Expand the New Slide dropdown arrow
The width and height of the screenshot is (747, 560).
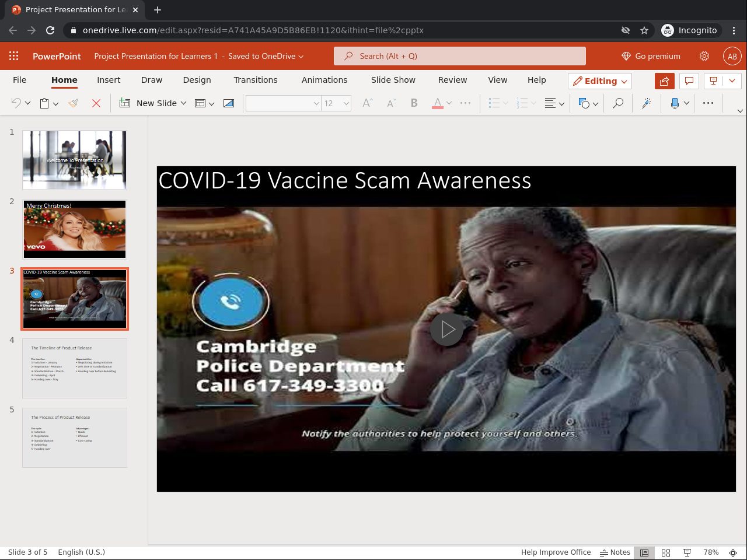[183, 103]
